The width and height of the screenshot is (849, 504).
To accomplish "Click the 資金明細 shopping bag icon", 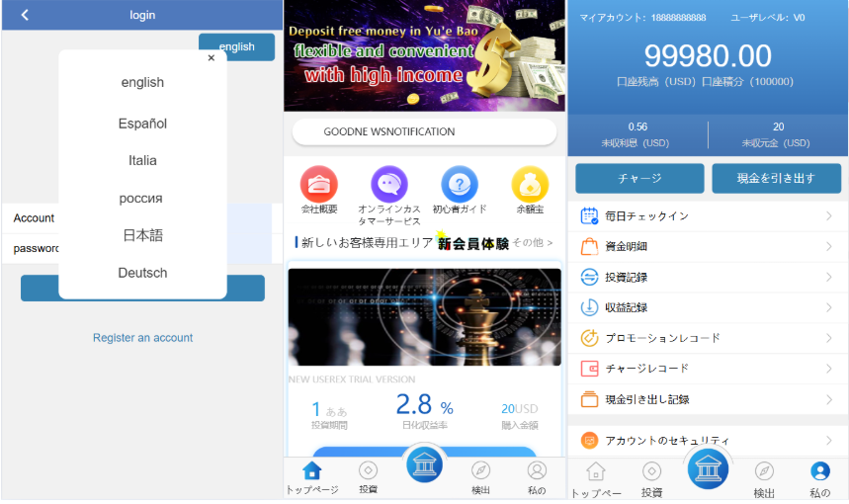I will click(589, 246).
